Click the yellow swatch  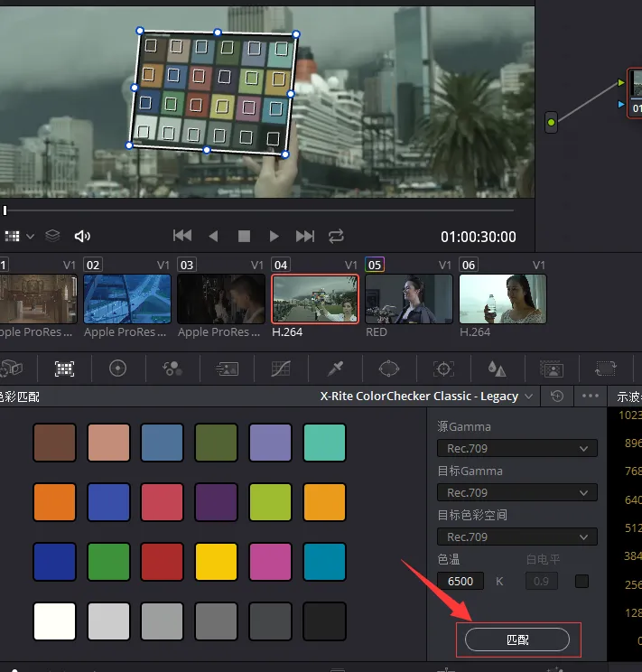click(216, 562)
